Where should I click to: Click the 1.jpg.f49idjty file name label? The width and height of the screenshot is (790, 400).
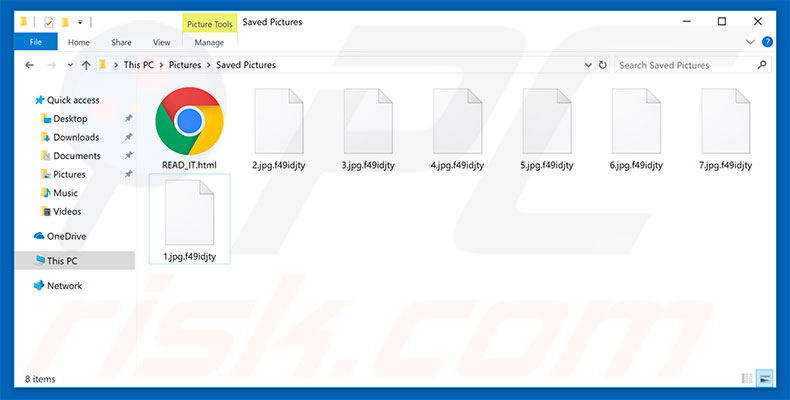coord(189,256)
